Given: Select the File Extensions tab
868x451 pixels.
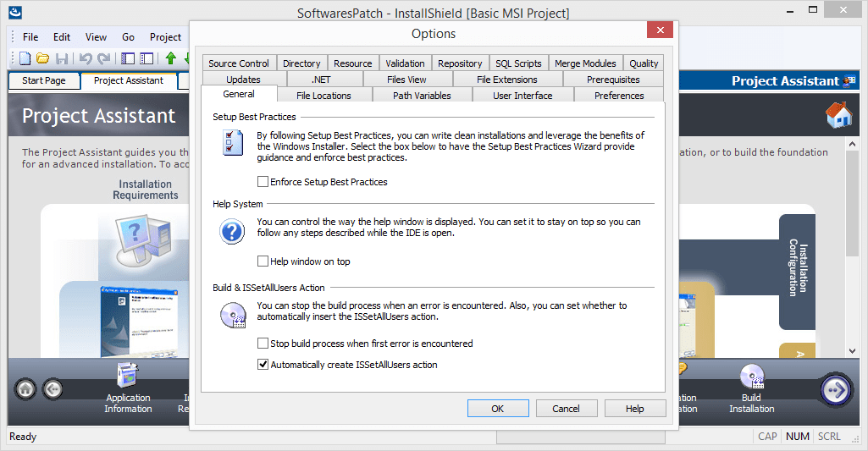Looking at the screenshot, I should 507,80.
